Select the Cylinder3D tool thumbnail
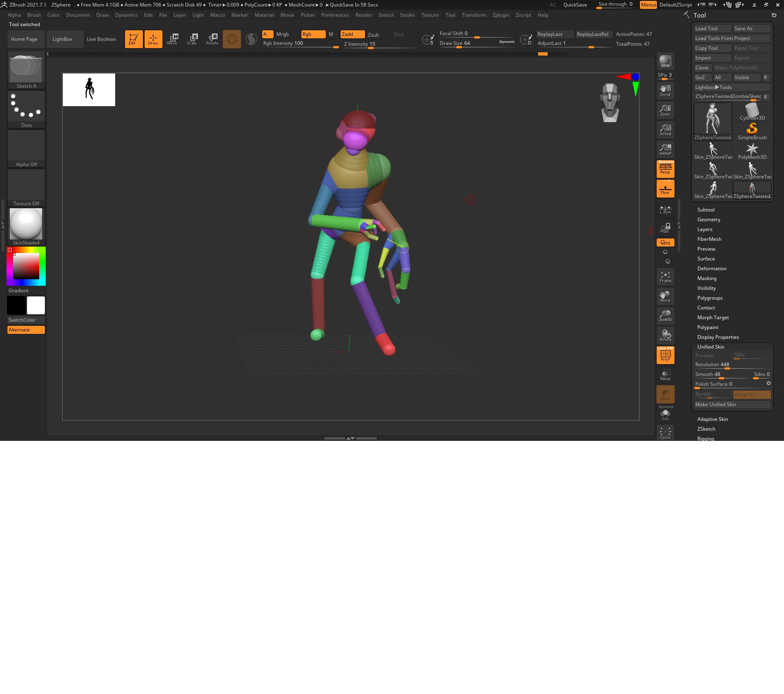This screenshot has width=784, height=694. [752, 112]
